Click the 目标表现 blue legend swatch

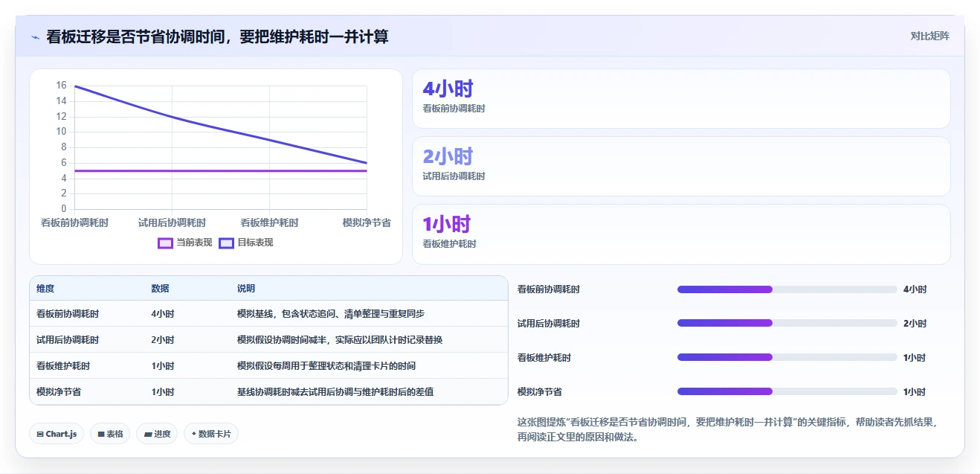click(x=226, y=243)
